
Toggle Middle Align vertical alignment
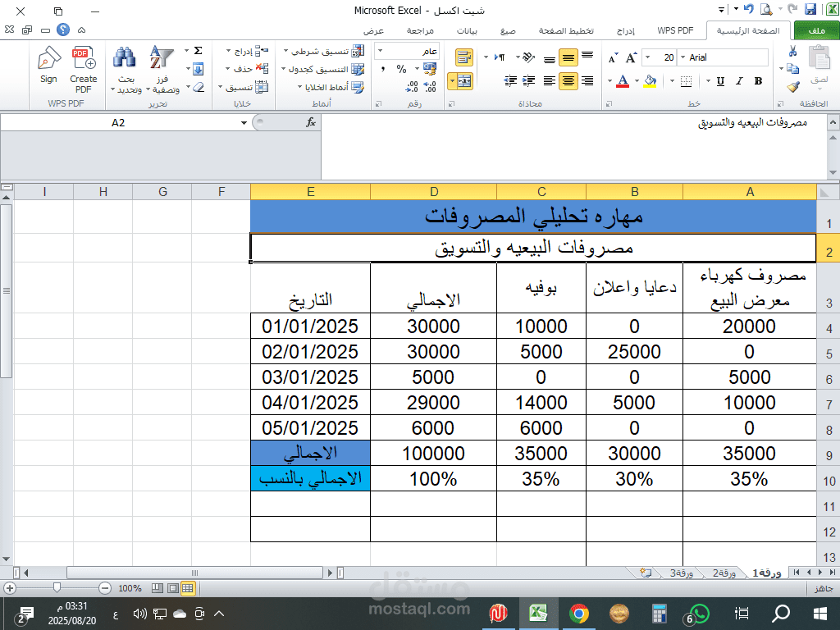568,57
